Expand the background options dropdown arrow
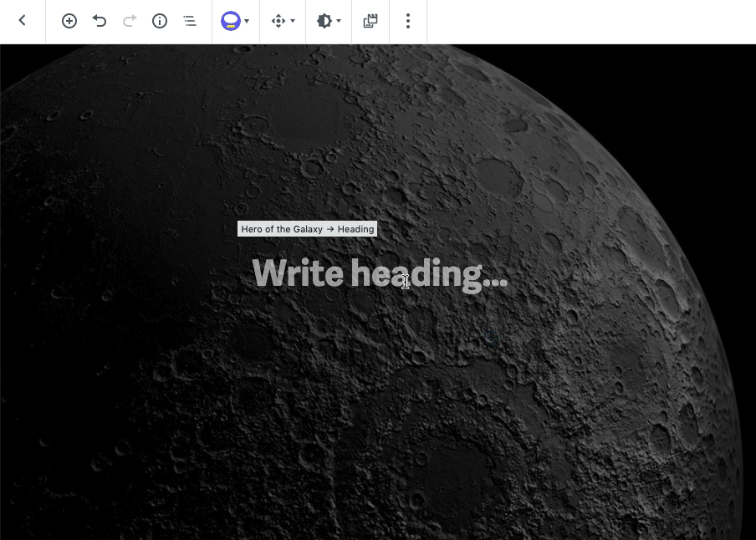 (x=339, y=21)
